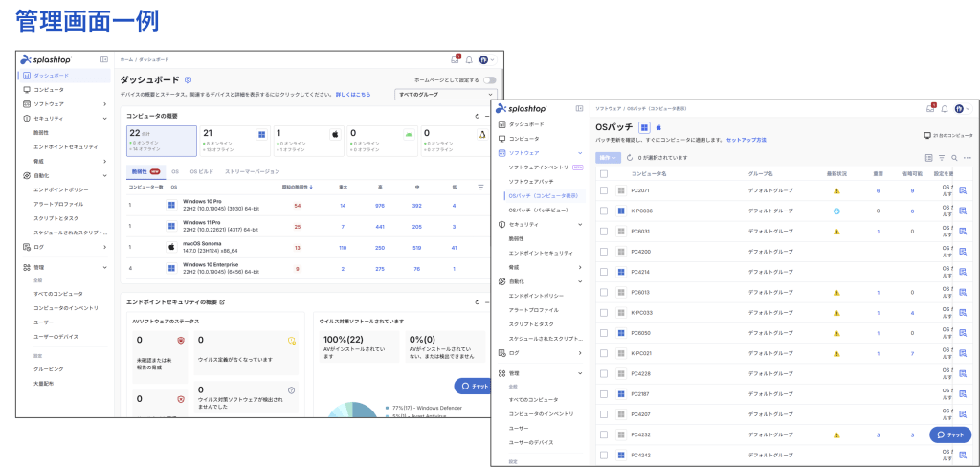The width and height of the screenshot is (980, 467).
Task: Click the search icon in the OS Patch toolbar
Action: pyautogui.click(x=954, y=158)
